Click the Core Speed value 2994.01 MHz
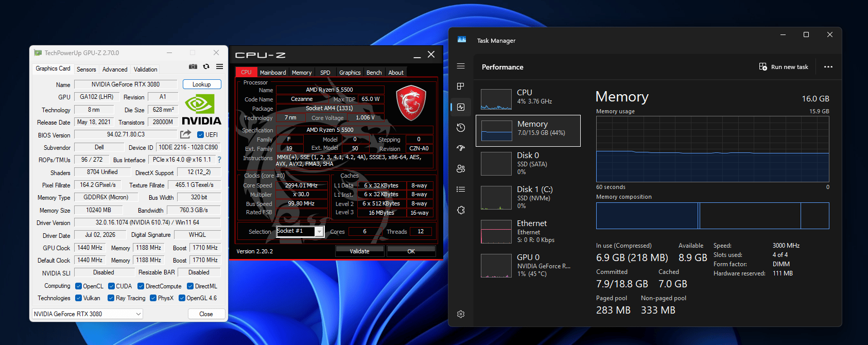Screen dimensions: 868x345 point(301,185)
